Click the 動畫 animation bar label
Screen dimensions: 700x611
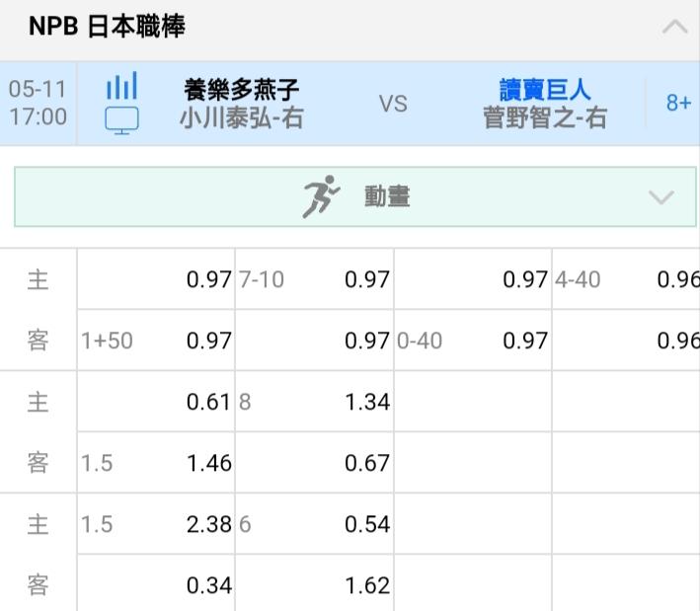pos(387,197)
